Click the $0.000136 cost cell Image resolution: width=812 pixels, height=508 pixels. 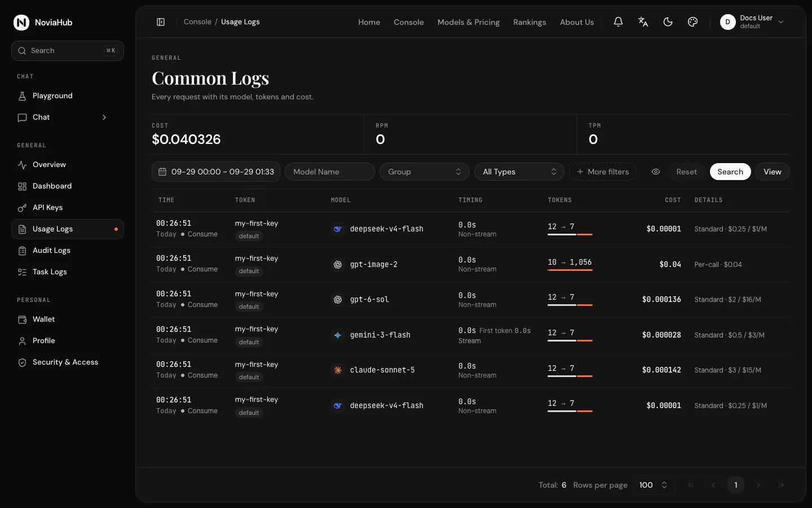[661, 300]
